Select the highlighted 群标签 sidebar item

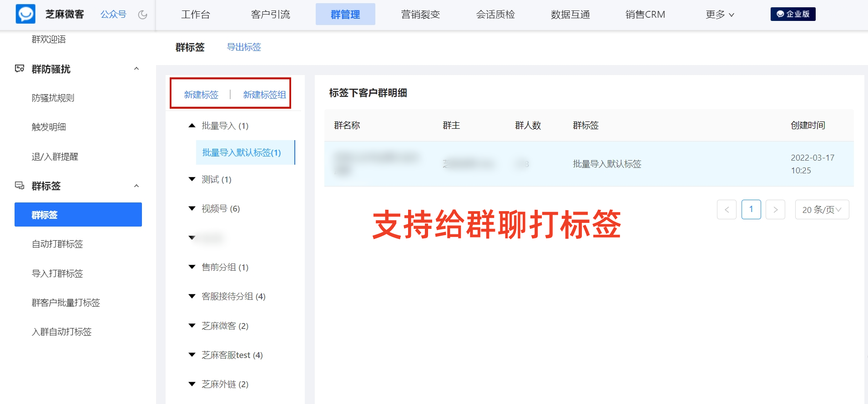pyautogui.click(x=78, y=215)
